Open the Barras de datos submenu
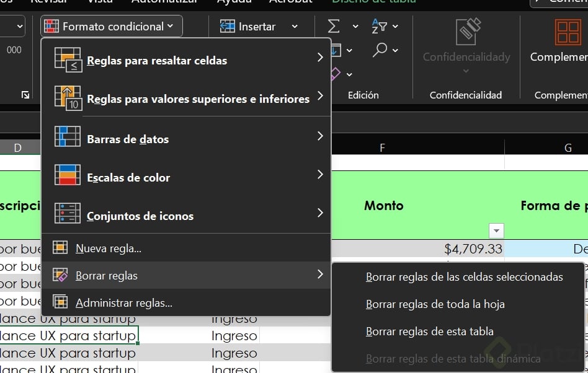This screenshot has height=373, width=588. click(186, 138)
